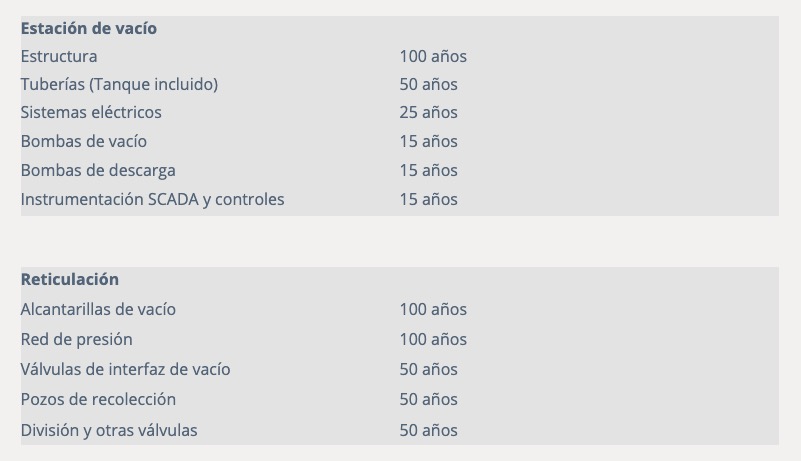Select the 'Pozos de recolección' label
The height and width of the screenshot is (461, 801).
click(98, 399)
